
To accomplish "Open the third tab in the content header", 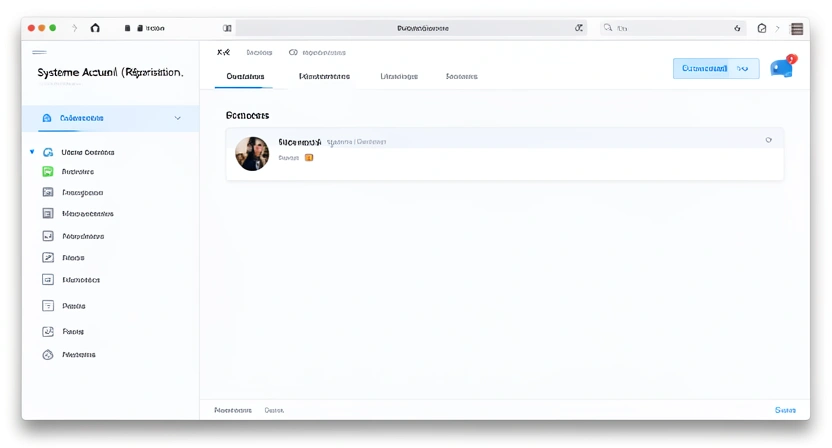I will point(399,76).
